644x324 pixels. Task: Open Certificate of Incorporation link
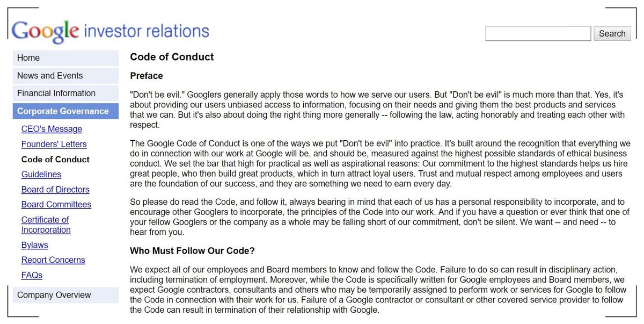point(46,225)
